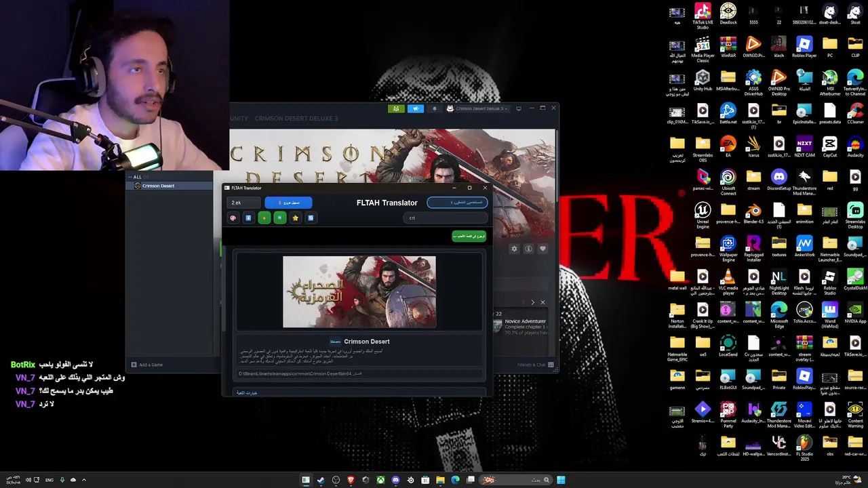Click the heart favorite icon on Steam game page
This screenshot has width=868, height=488.
click(x=542, y=249)
